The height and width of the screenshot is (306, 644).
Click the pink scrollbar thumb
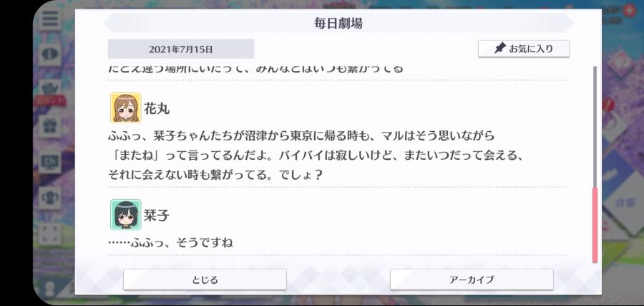point(595,226)
